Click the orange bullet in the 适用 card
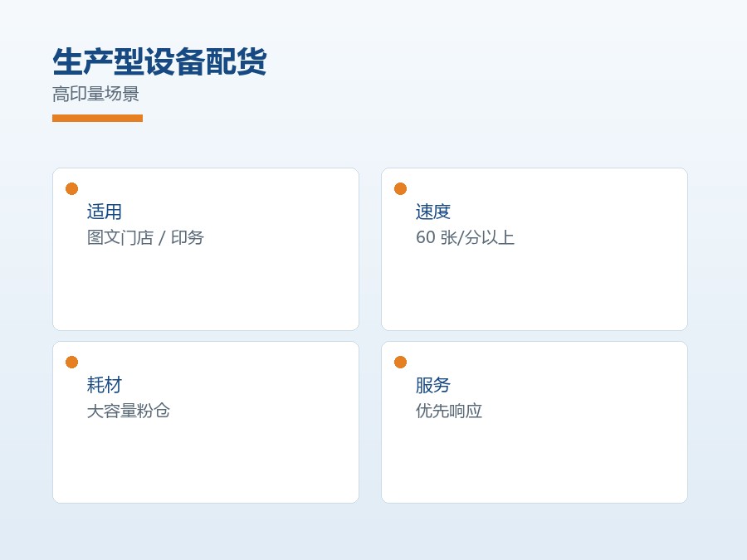 72,189
